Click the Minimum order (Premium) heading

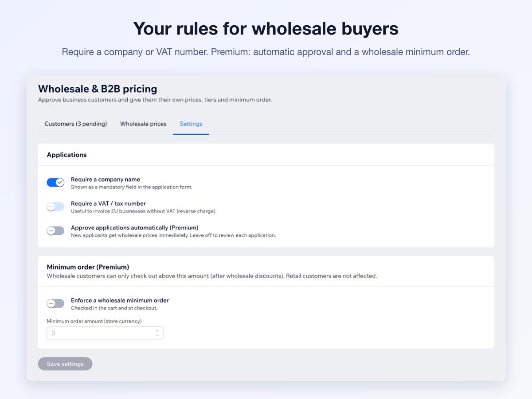click(x=88, y=267)
